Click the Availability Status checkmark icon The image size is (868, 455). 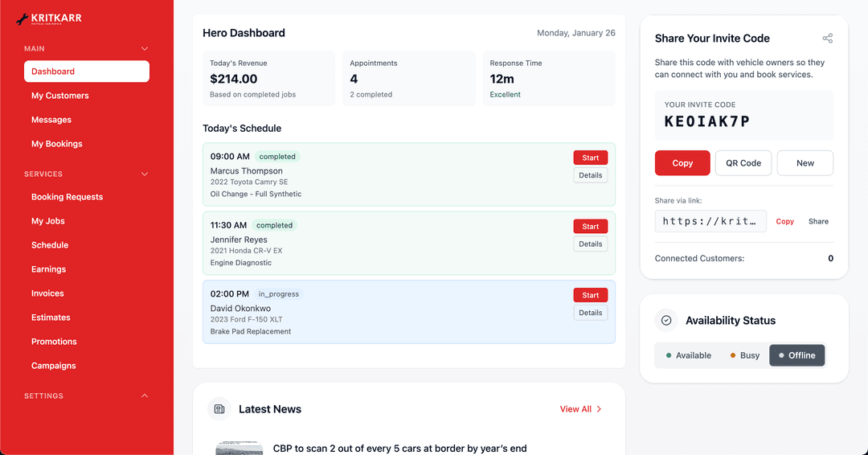666,321
